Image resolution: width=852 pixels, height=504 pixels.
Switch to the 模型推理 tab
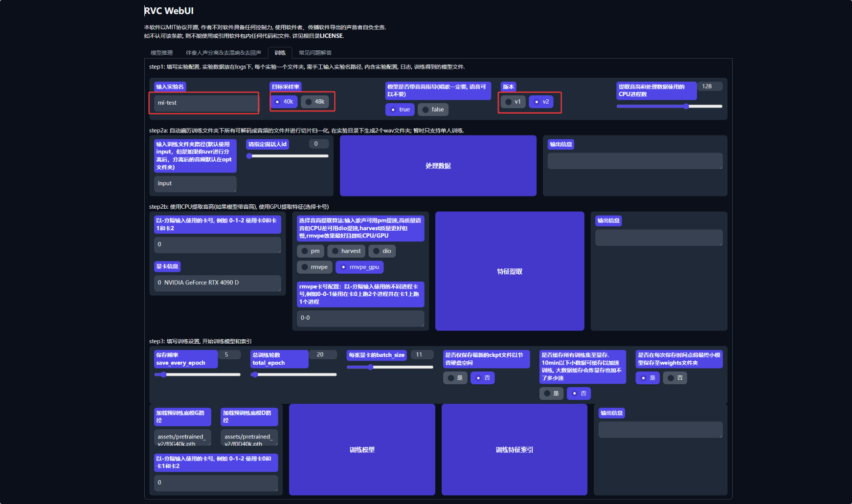click(x=161, y=53)
